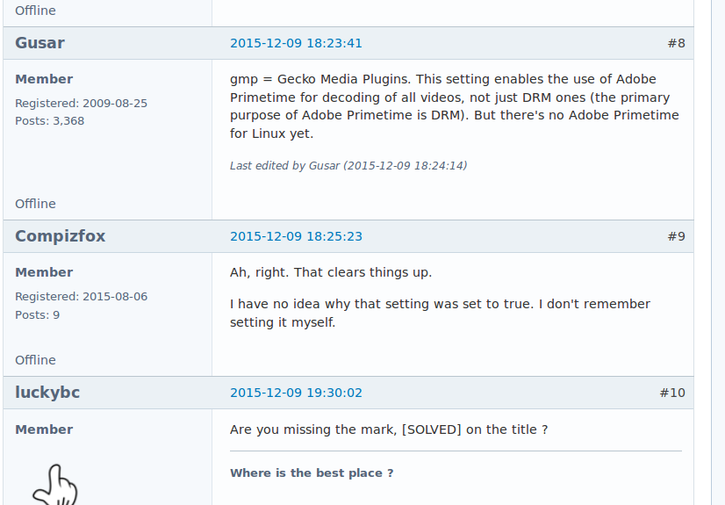
Task: Click the reply "Ah, right. That clears things up."
Action: (331, 272)
